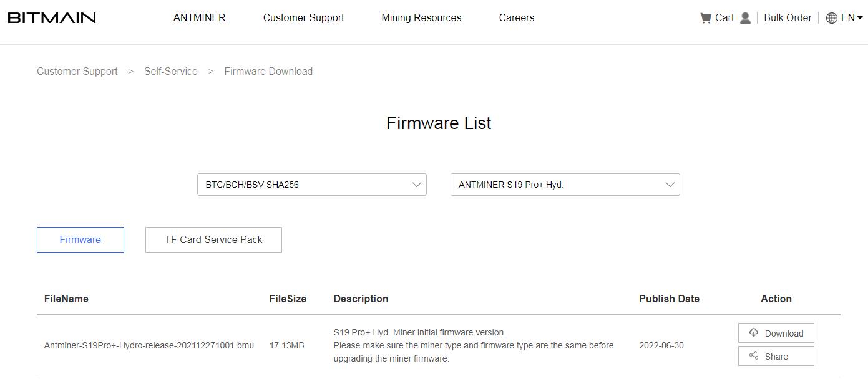Open the shopping cart icon
868x384 pixels.
click(706, 18)
